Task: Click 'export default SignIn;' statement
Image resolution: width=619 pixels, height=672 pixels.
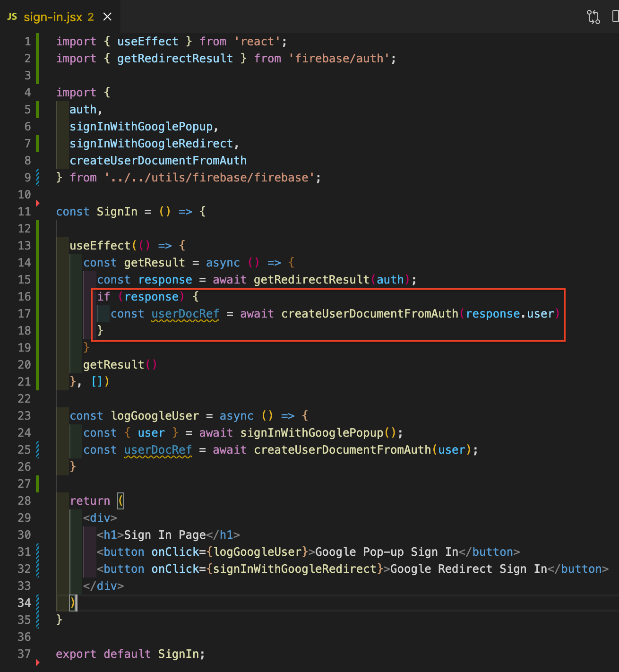Action: (130, 654)
